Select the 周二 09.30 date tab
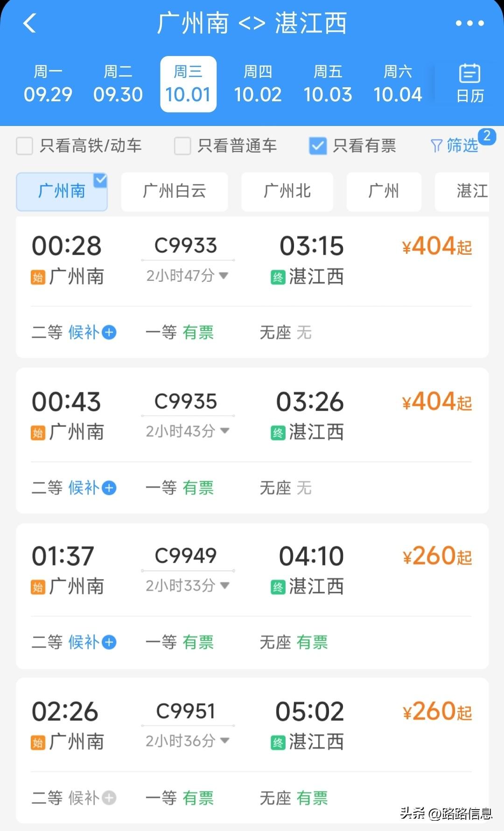504x831 pixels. [x=118, y=84]
